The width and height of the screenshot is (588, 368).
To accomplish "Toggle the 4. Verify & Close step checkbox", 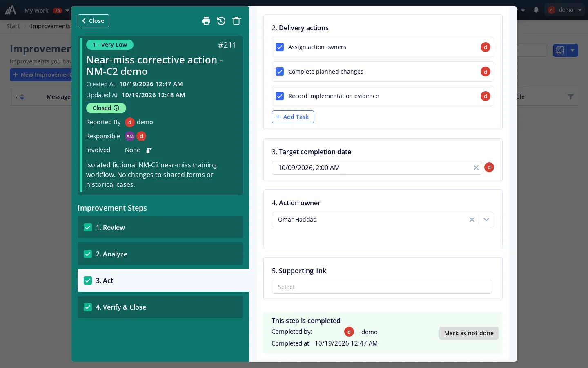I will (x=88, y=307).
